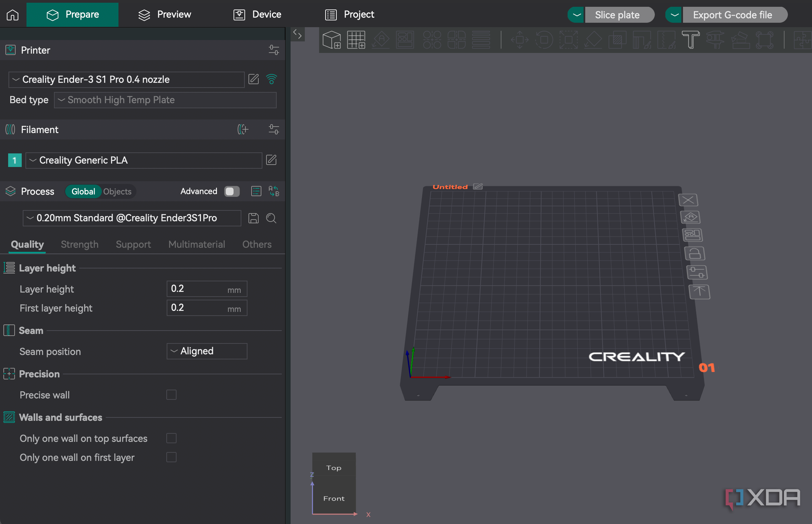Screen dimensions: 812x524
Task: Select the Text tool
Action: (x=690, y=40)
